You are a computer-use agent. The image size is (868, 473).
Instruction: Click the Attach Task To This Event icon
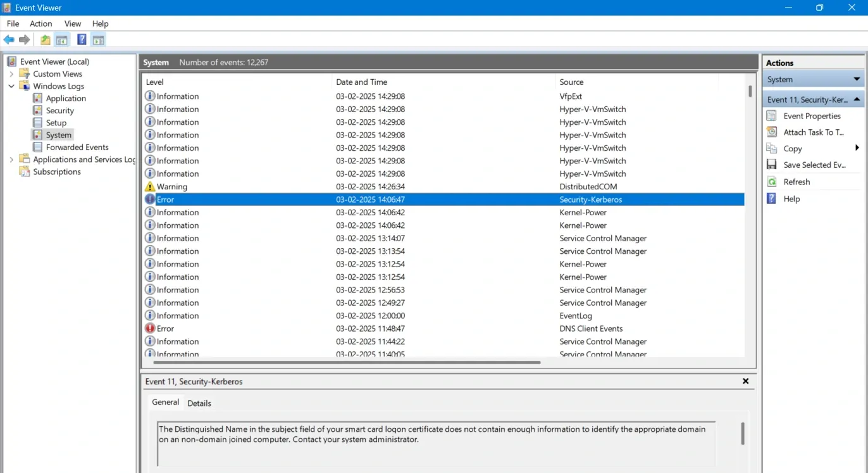click(x=772, y=132)
